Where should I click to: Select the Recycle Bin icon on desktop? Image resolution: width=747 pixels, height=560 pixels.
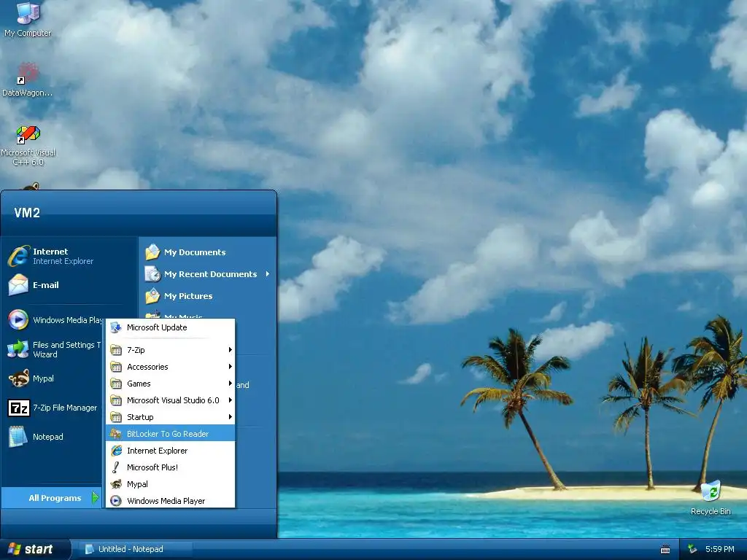tap(711, 492)
